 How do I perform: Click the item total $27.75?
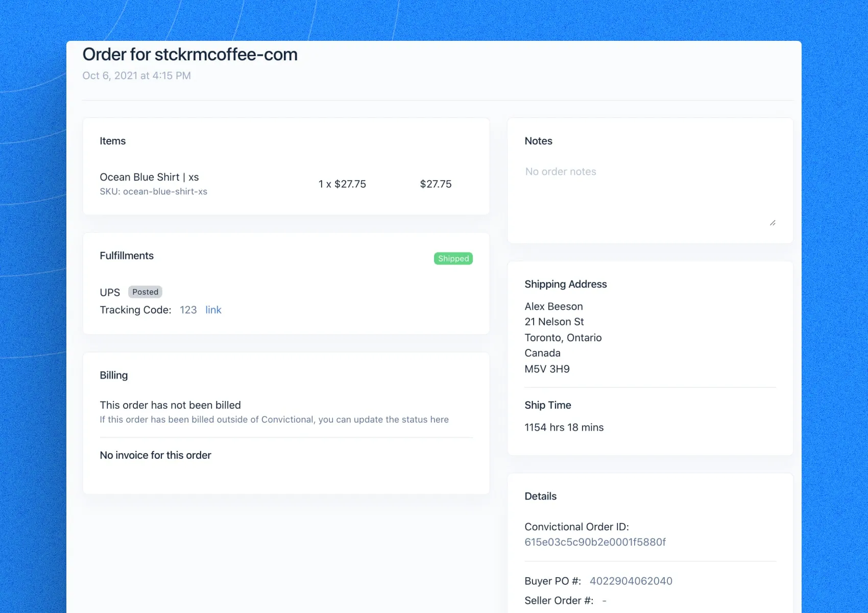pos(436,184)
